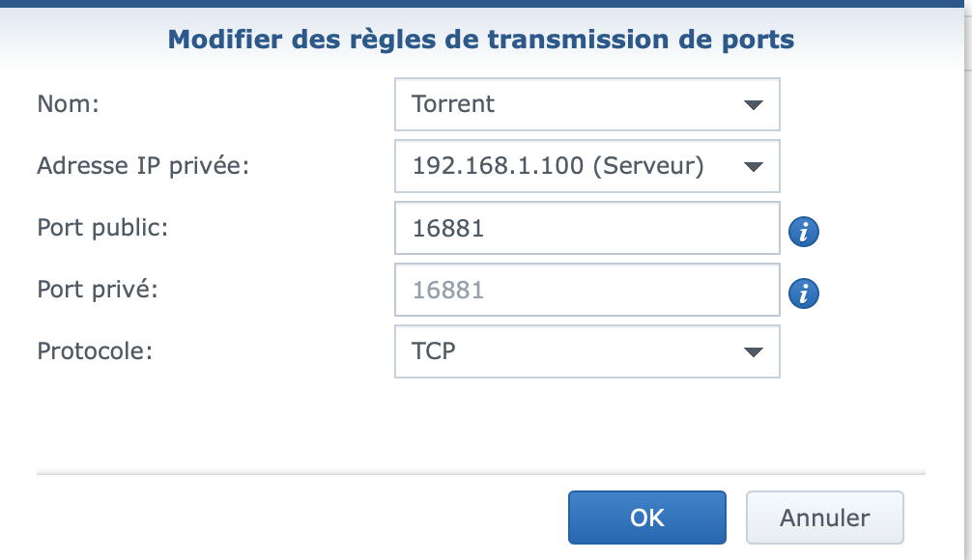Confirm the rule with OK

(646, 518)
